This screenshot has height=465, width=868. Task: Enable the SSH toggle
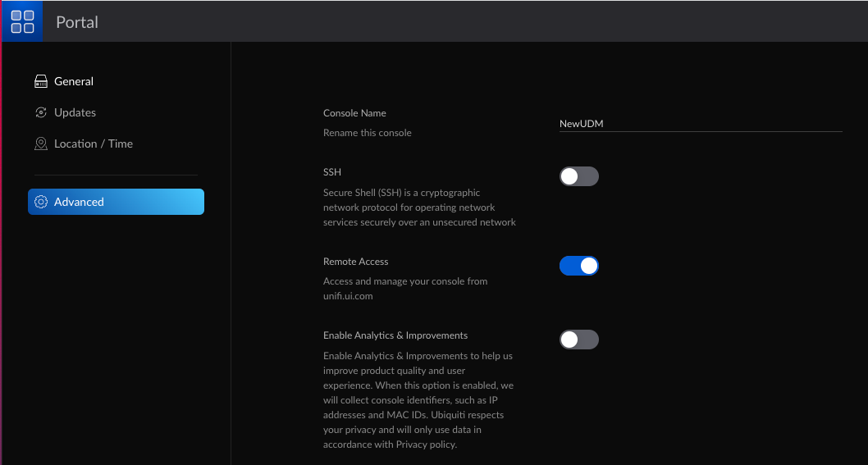pyautogui.click(x=579, y=176)
